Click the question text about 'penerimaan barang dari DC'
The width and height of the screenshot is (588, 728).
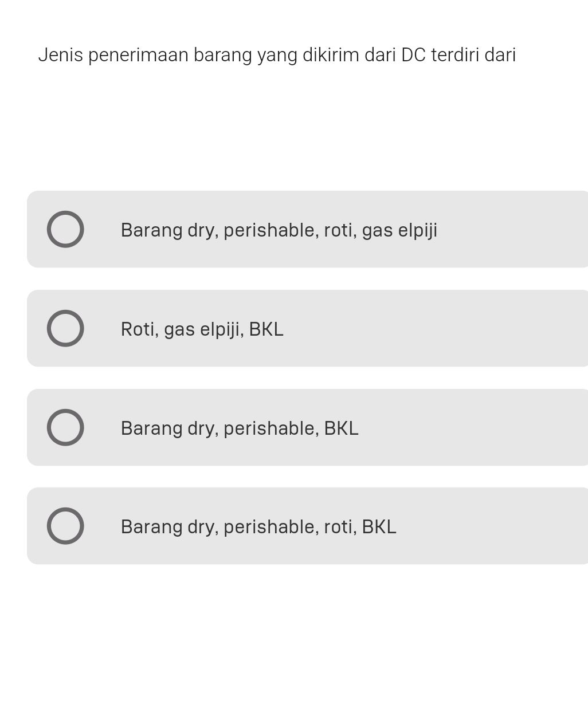point(277,55)
